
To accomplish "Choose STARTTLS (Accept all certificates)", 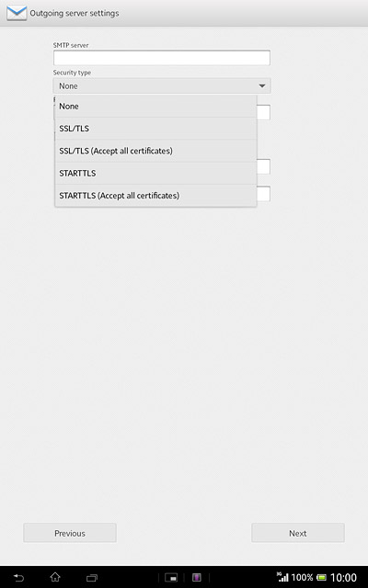I will pyautogui.click(x=155, y=196).
